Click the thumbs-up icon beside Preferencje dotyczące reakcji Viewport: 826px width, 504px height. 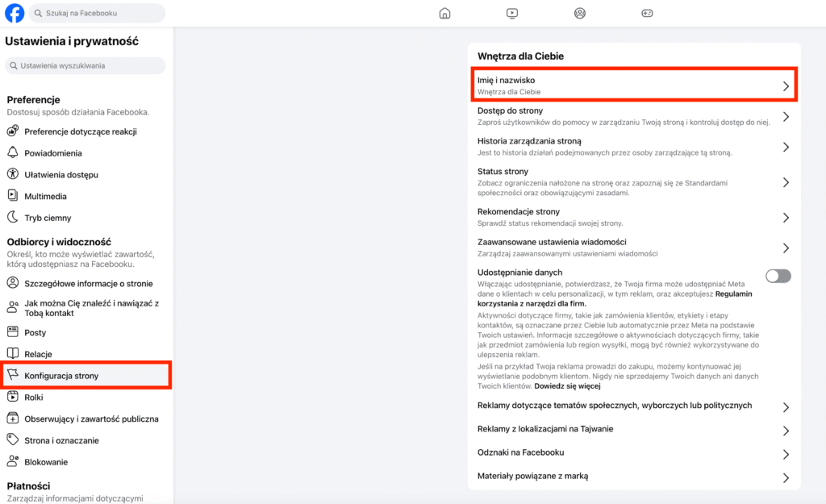(x=13, y=131)
